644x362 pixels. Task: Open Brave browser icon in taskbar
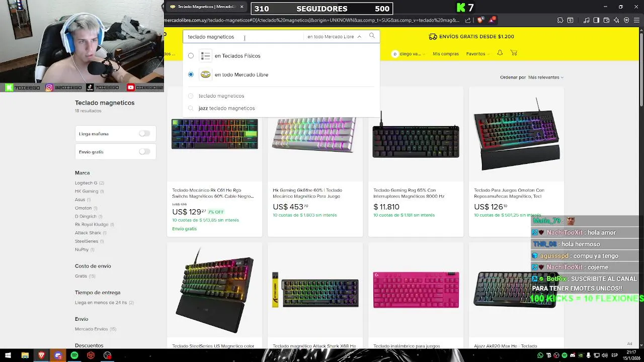[41, 355]
